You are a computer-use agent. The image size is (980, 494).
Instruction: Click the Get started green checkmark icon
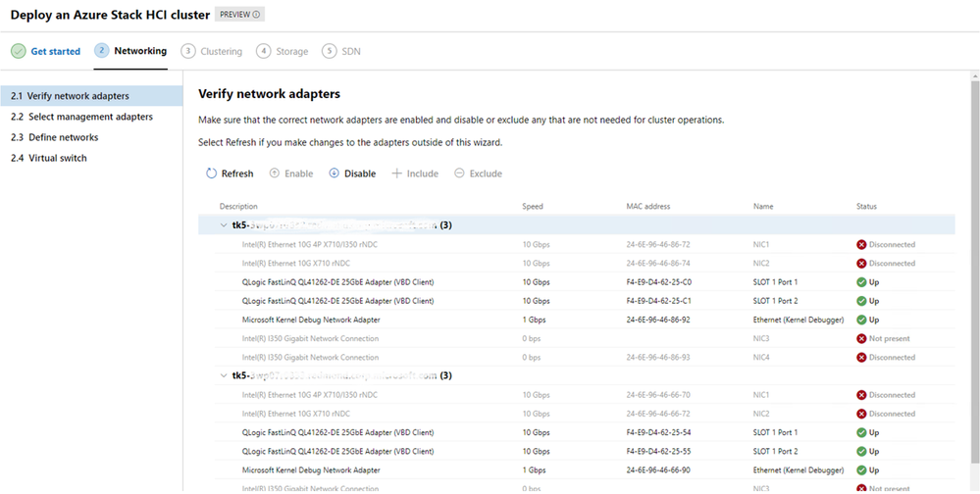pos(19,51)
